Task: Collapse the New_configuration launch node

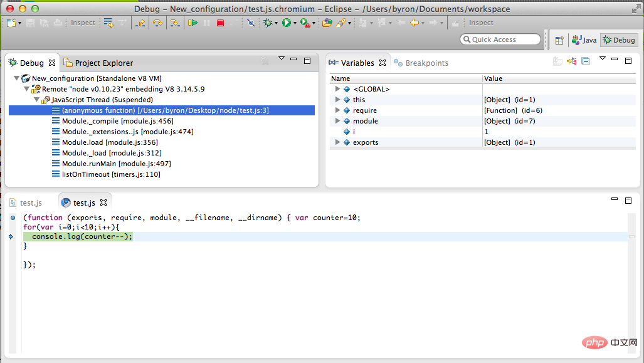Action: (16, 78)
